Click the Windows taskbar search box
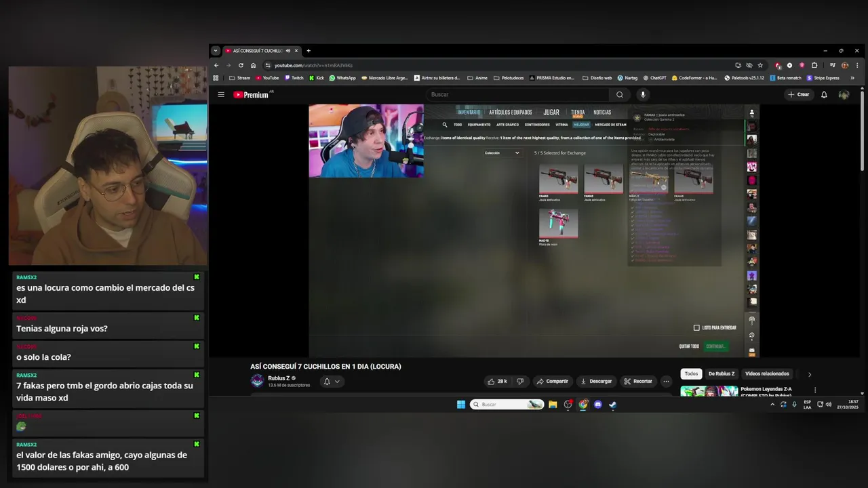The image size is (868, 488). (507, 405)
